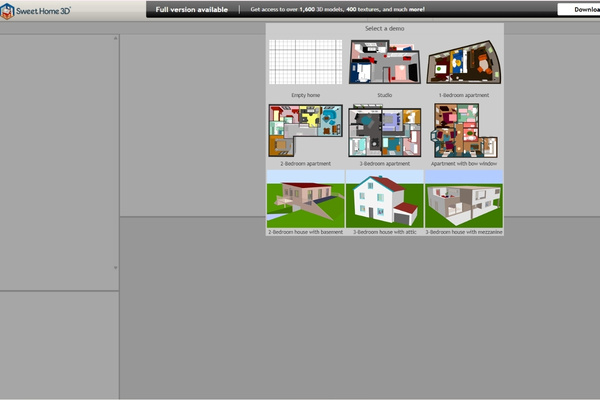
Task: Click the '1,600 3D models' promo text
Action: [x=321, y=10]
